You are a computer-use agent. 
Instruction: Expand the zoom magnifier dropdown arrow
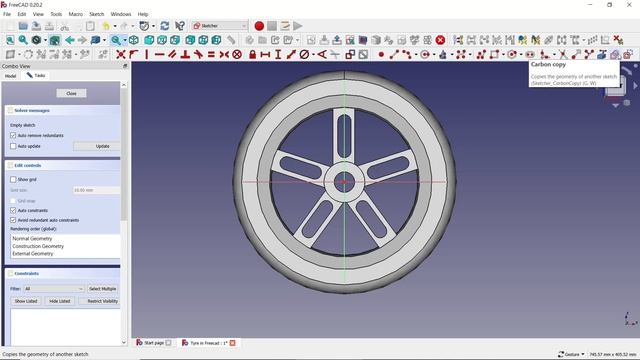(x=124, y=40)
